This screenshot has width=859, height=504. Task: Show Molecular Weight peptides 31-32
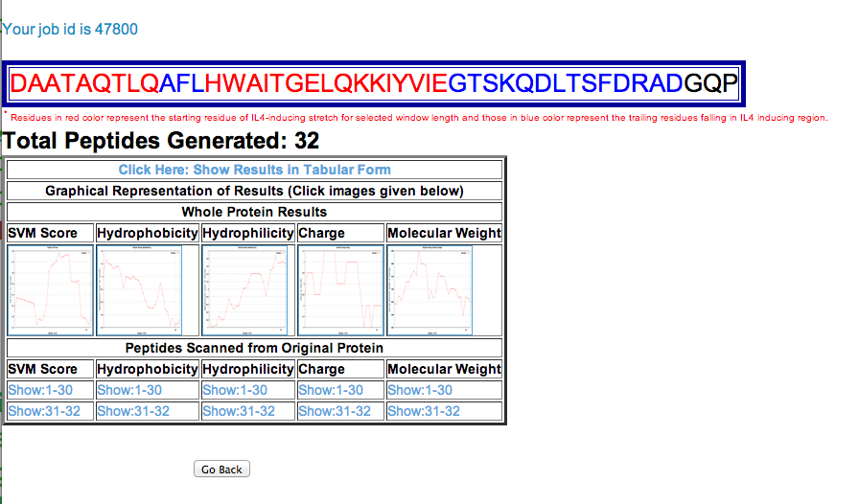(x=424, y=411)
